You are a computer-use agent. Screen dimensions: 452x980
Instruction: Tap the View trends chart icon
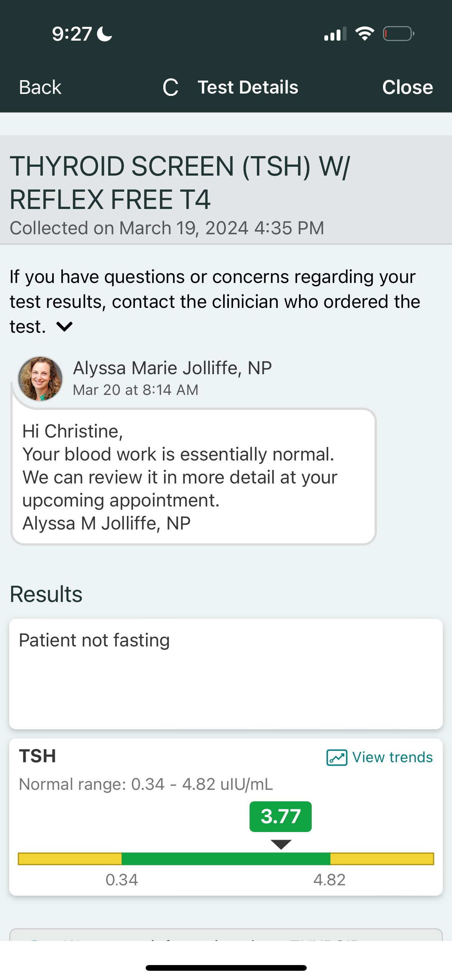pos(337,758)
